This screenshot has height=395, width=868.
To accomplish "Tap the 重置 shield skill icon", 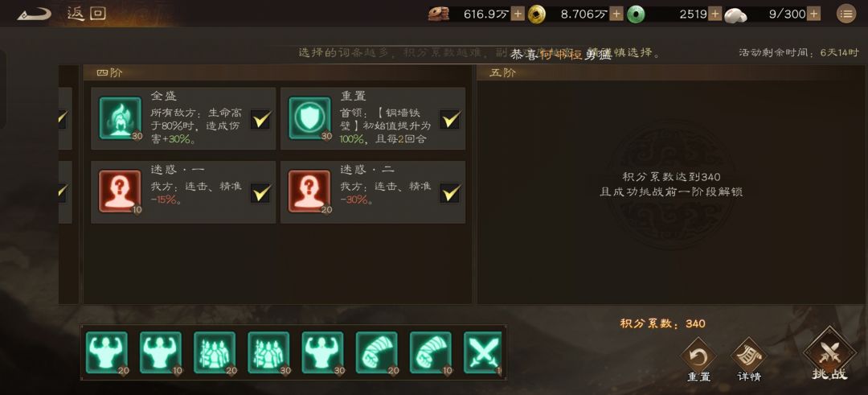I will (309, 118).
